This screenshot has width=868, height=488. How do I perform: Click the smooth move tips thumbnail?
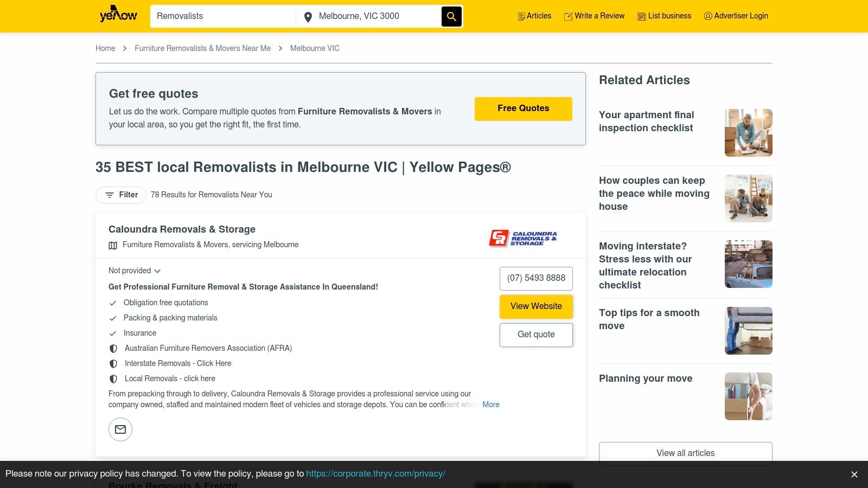tap(749, 331)
